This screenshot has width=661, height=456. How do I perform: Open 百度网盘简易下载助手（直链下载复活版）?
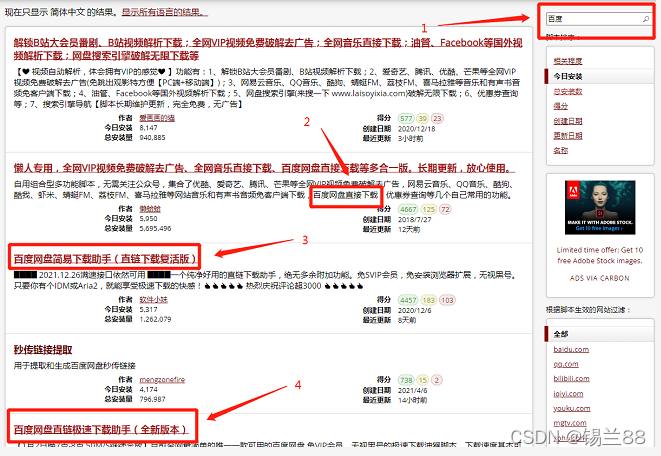(x=105, y=258)
